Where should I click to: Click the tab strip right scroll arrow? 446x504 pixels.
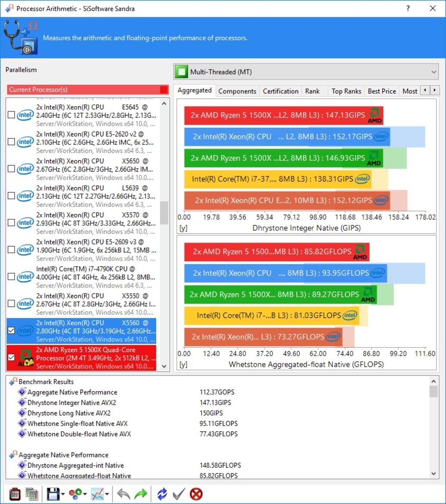point(435,90)
